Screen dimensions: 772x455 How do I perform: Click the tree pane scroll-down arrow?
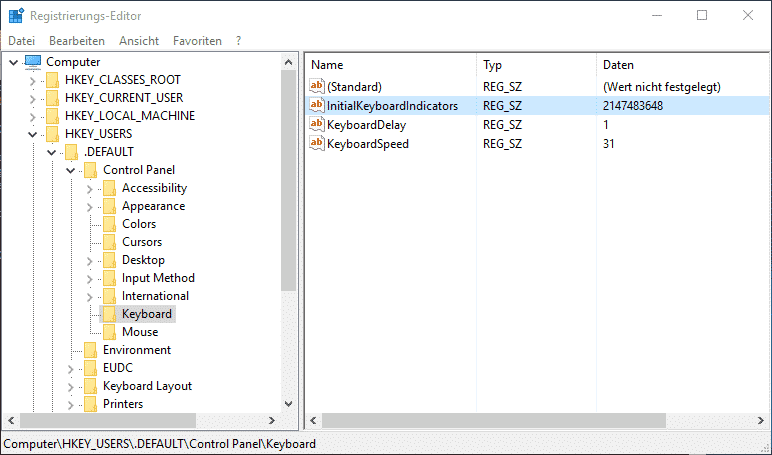click(289, 404)
